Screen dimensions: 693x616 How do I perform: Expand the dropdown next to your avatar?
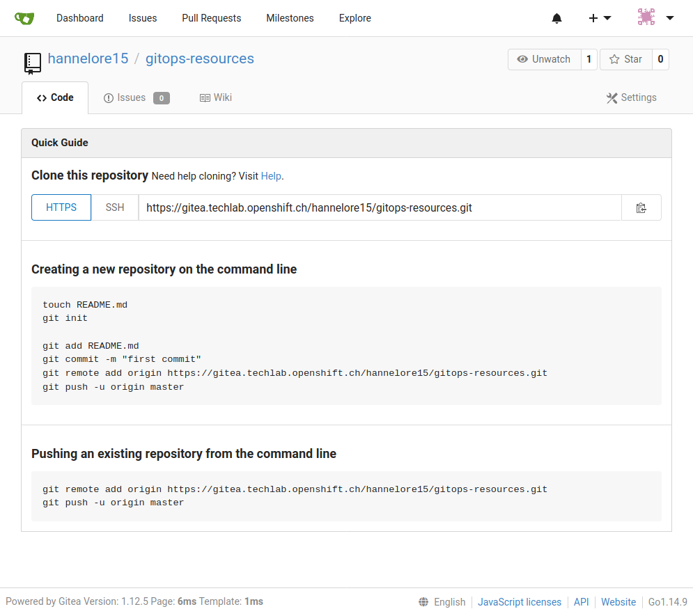pyautogui.click(x=670, y=18)
